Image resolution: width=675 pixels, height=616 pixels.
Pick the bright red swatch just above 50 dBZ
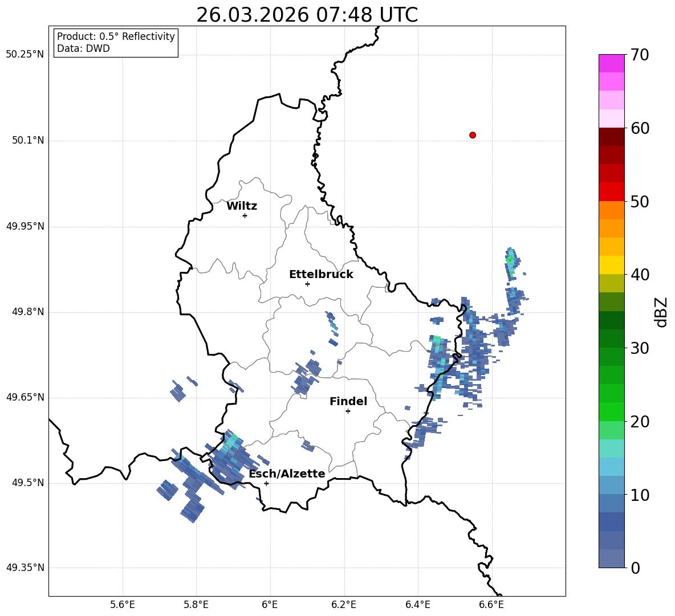(611, 192)
